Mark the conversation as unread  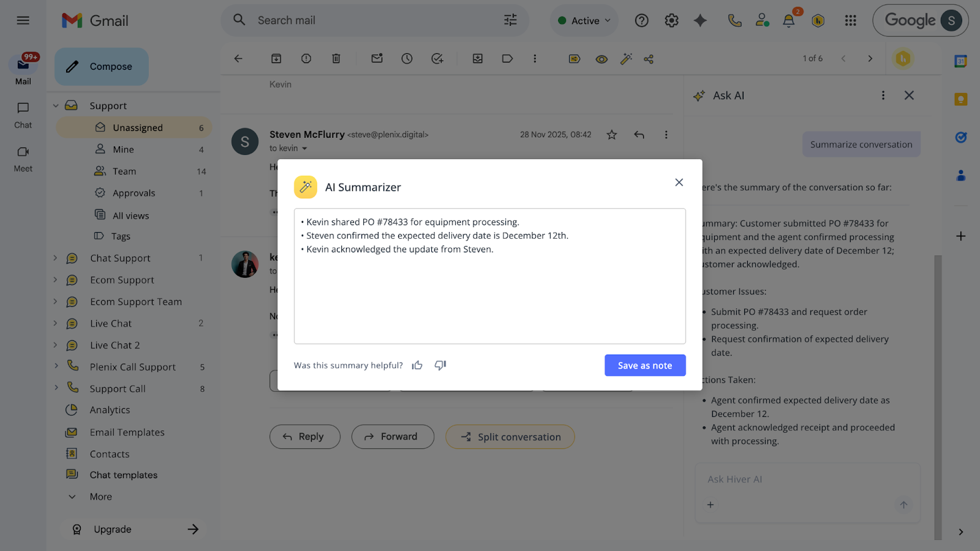pyautogui.click(x=376, y=58)
